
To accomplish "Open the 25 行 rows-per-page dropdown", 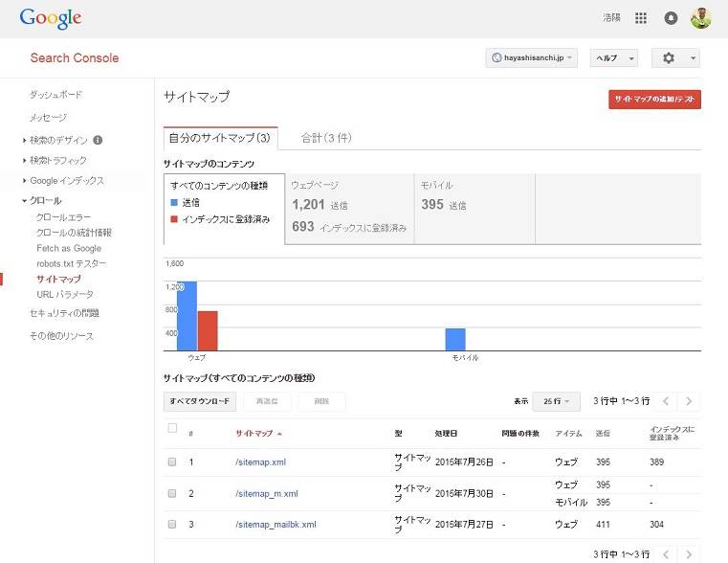I will click(x=556, y=401).
